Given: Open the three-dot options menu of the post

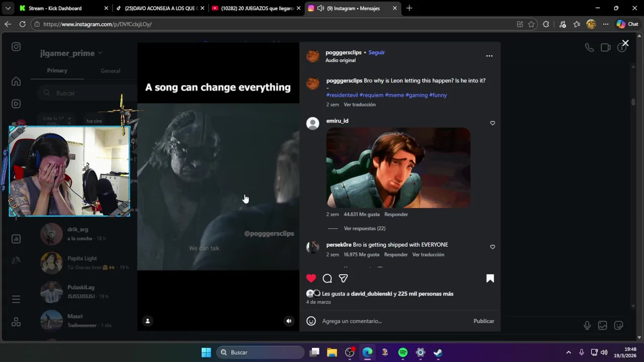Looking at the screenshot, I should point(489,56).
